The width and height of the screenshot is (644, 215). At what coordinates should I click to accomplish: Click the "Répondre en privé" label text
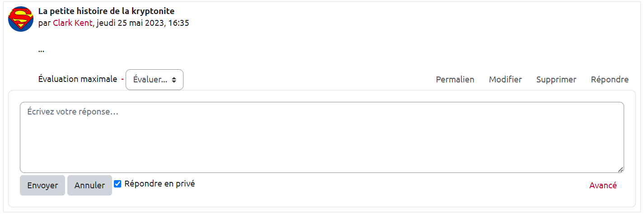pyautogui.click(x=160, y=184)
